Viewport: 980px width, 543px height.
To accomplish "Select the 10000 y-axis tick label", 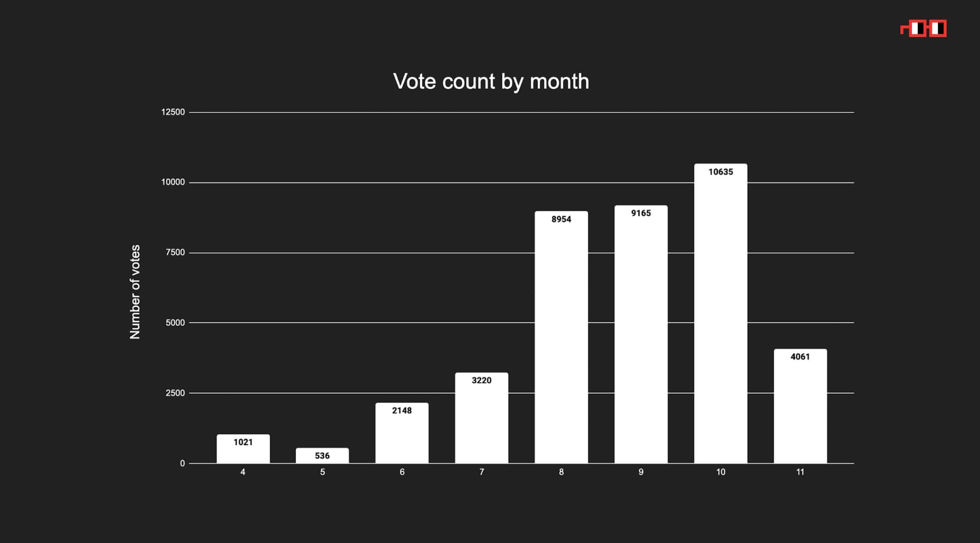I will 173,182.
